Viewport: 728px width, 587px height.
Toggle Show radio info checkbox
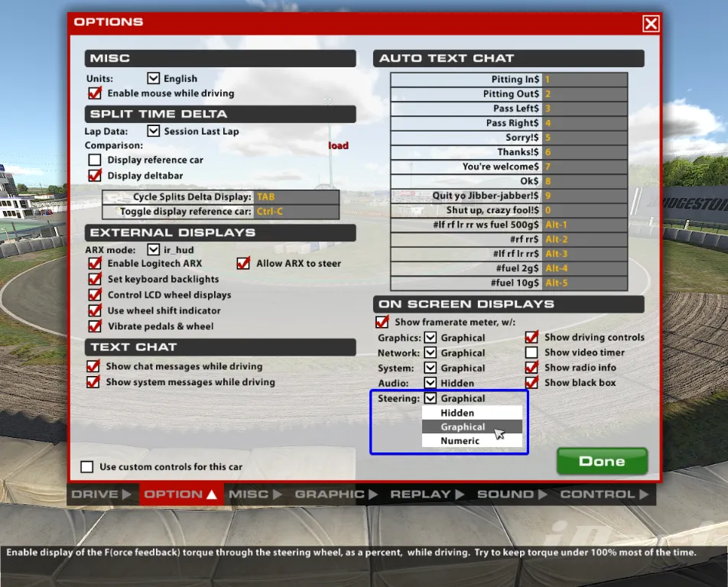coord(531,368)
